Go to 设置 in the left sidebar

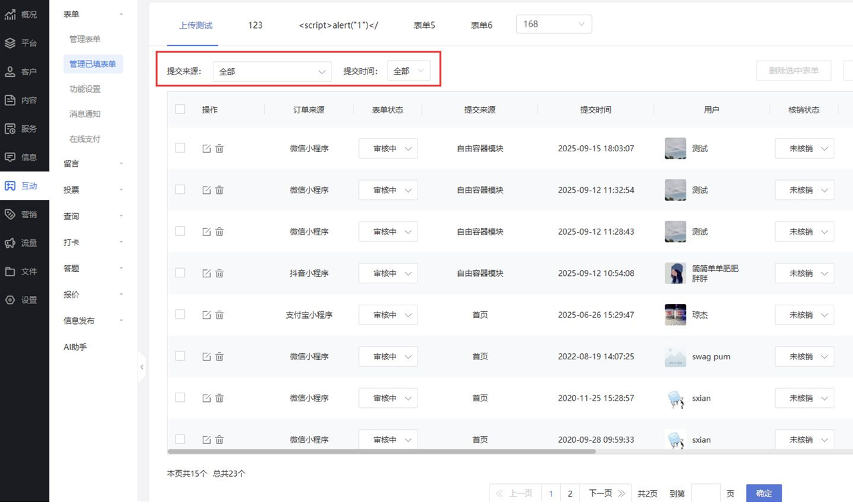[24, 300]
